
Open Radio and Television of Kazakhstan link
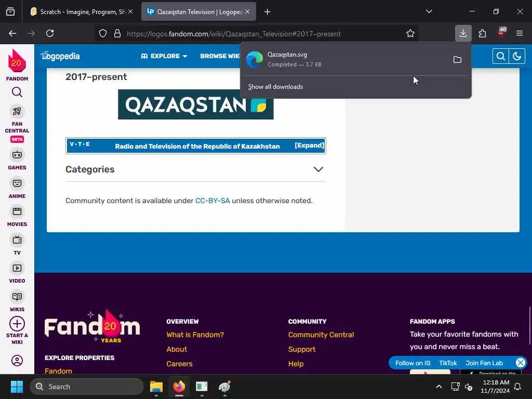point(197,146)
